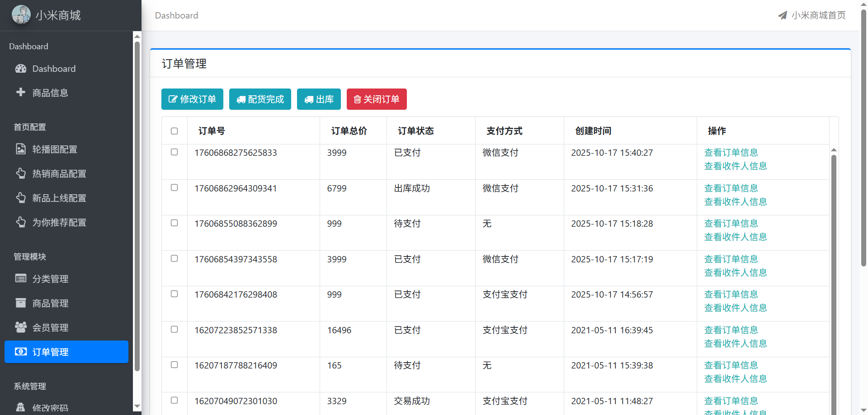Open 热销商品配置 menu entry
This screenshot has height=415, width=868.
pyautogui.click(x=66, y=173)
